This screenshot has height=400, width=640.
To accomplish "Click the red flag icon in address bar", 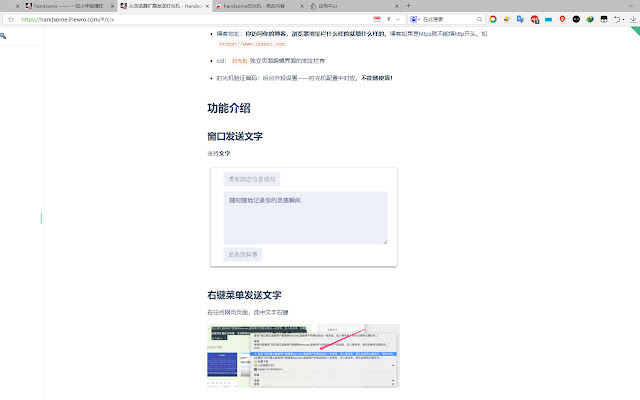I will tap(377, 19).
